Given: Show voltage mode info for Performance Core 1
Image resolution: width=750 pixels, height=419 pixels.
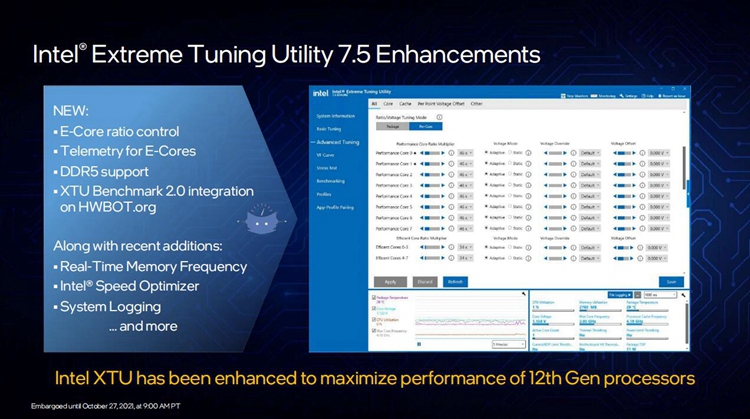Looking at the screenshot, I should point(529,164).
